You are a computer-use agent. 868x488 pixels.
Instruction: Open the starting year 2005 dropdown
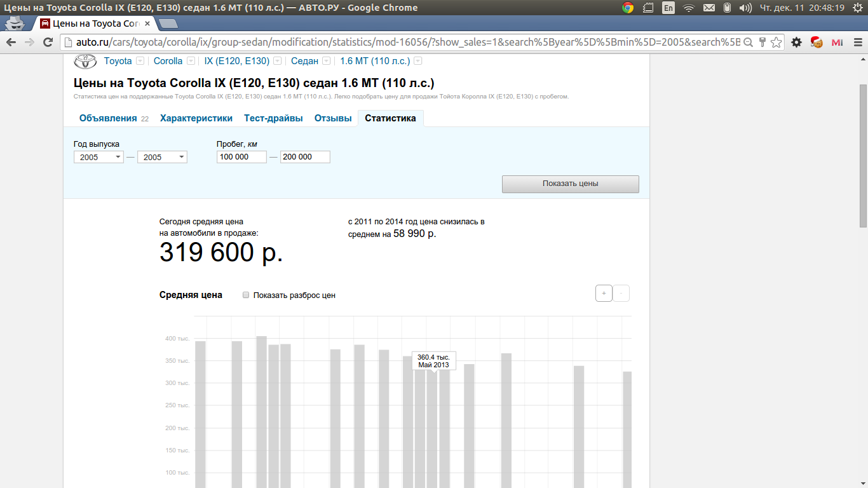tap(98, 157)
